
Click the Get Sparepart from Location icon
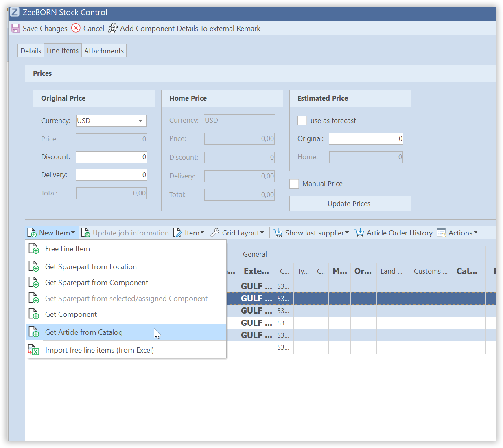tap(33, 266)
